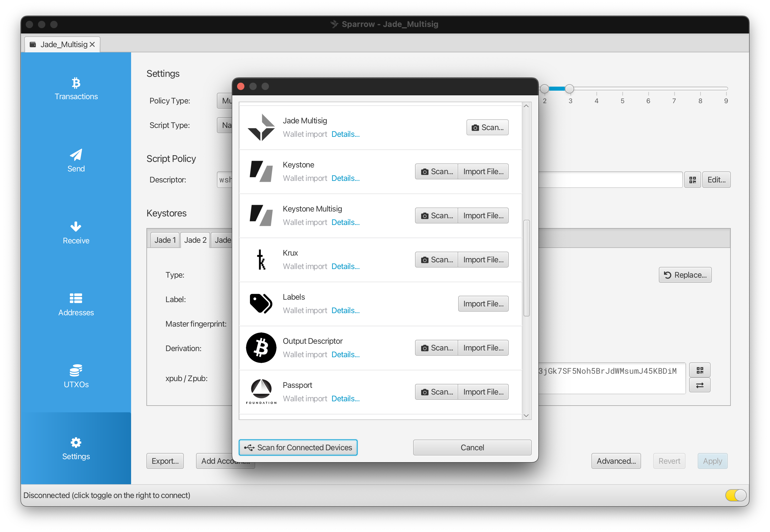Open the Send sidebar section
The width and height of the screenshot is (770, 532).
(76, 161)
